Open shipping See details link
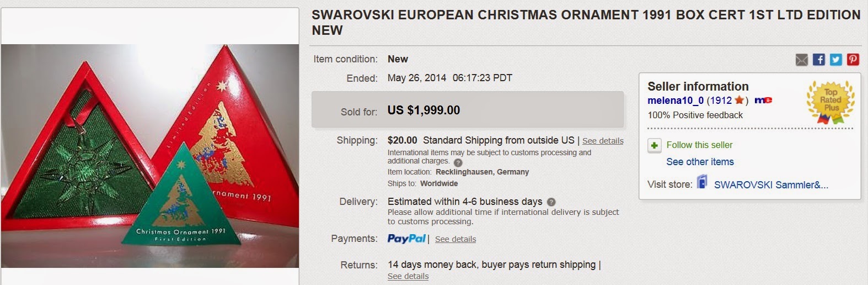The width and height of the screenshot is (868, 285). click(603, 141)
